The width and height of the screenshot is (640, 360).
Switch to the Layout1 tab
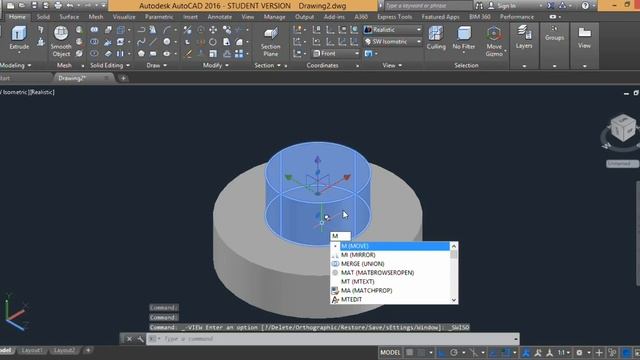click(32, 351)
